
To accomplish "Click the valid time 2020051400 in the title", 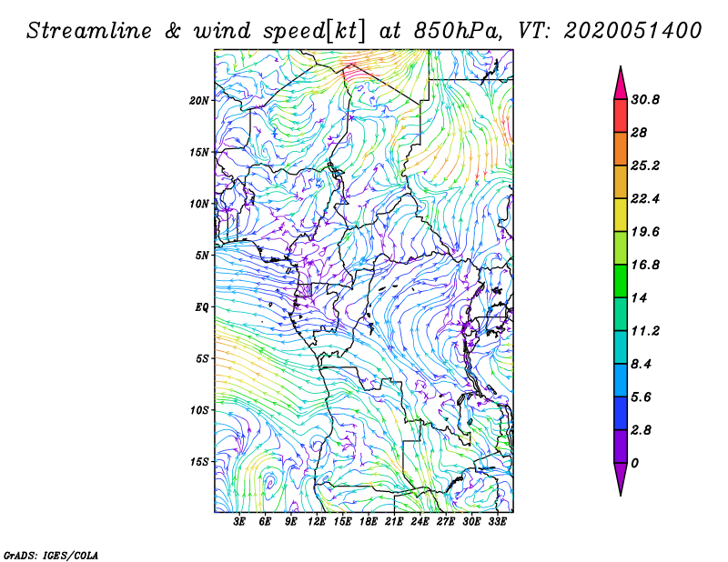I will coord(632,30).
